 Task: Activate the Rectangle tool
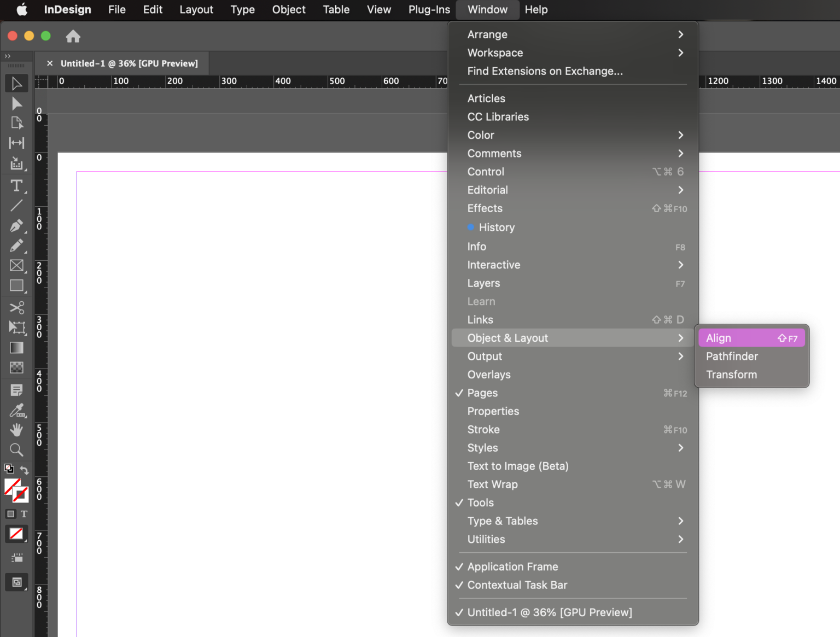tap(16, 286)
